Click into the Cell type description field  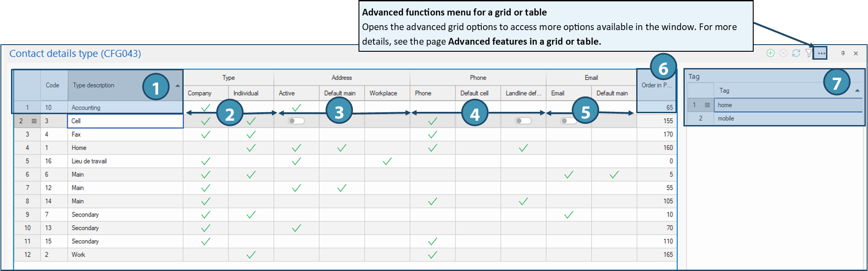[125, 121]
